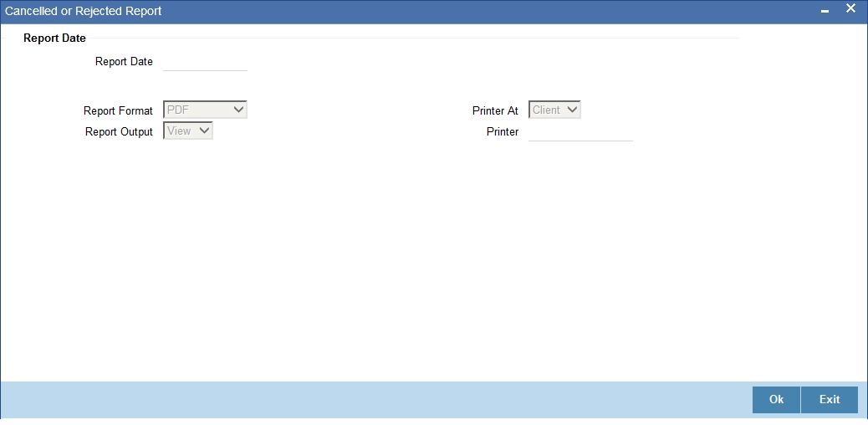The image size is (868, 425).
Task: Close the Cancelled or Rejected Report window
Action: click(x=850, y=9)
